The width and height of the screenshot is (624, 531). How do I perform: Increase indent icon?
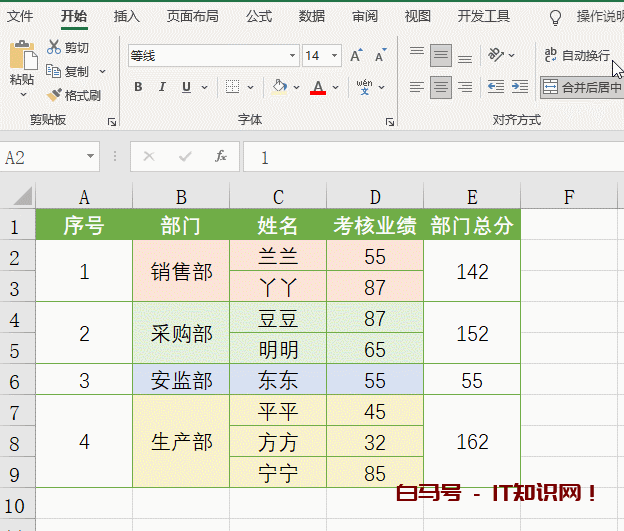(520, 86)
